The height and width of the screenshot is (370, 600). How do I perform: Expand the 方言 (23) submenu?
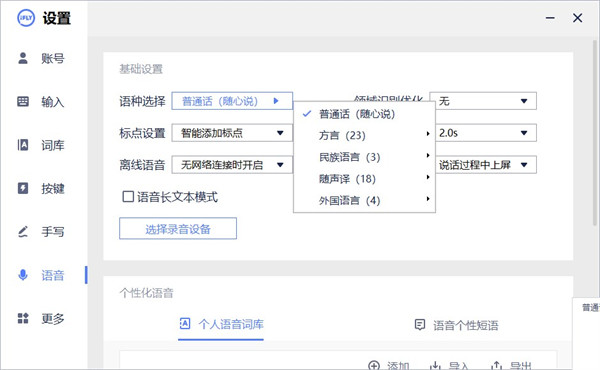click(364, 135)
